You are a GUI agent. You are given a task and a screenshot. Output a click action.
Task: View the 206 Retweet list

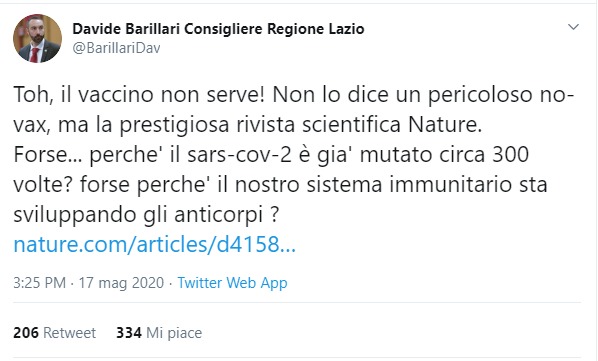click(55, 333)
